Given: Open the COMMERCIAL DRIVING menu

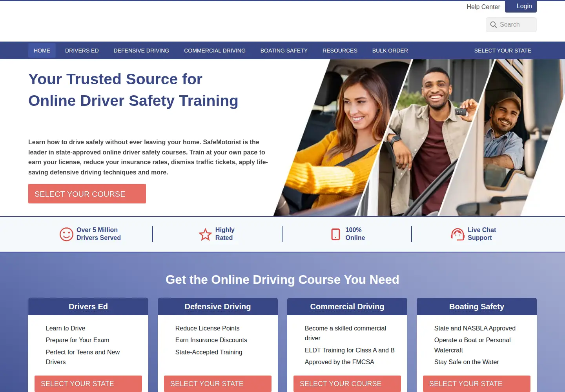Looking at the screenshot, I should pos(215,51).
